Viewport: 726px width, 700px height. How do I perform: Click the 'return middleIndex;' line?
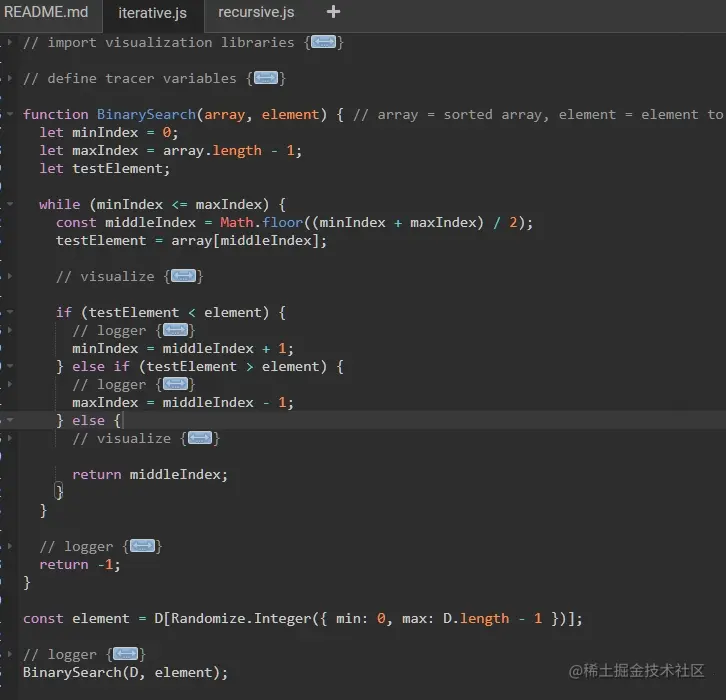[150, 475]
